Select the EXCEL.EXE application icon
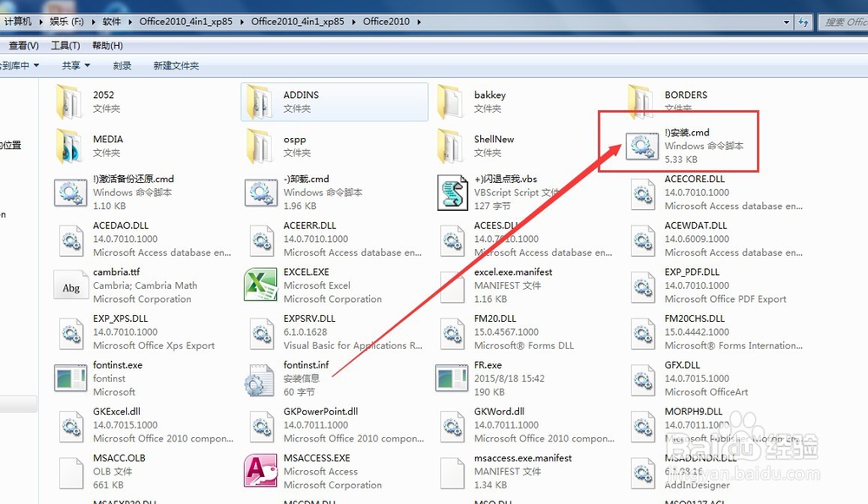The width and height of the screenshot is (868, 504). pos(260,285)
